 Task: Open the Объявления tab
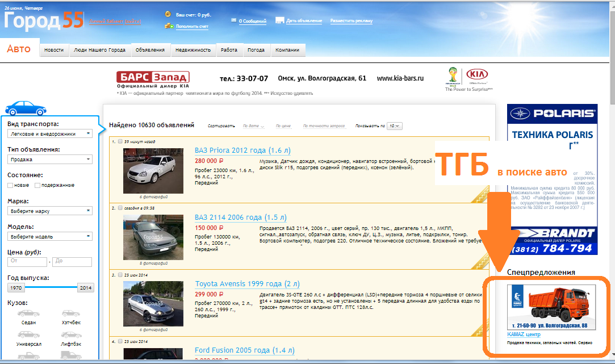click(x=150, y=50)
